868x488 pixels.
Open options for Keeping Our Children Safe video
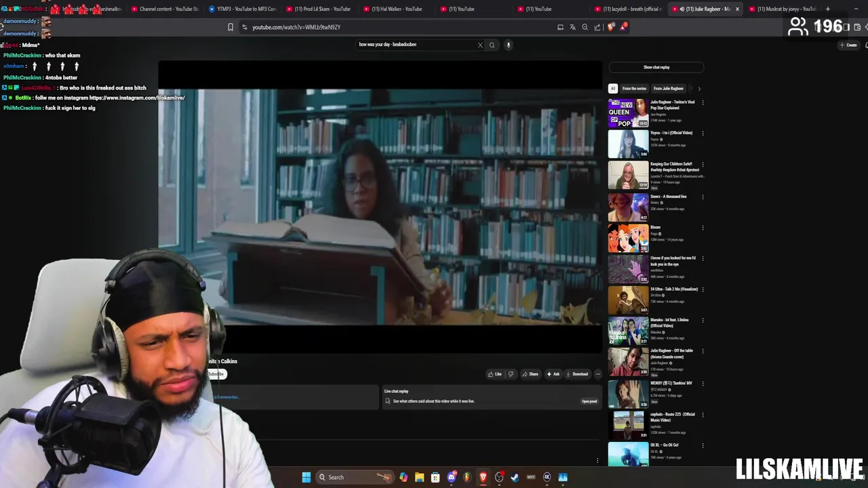(703, 165)
